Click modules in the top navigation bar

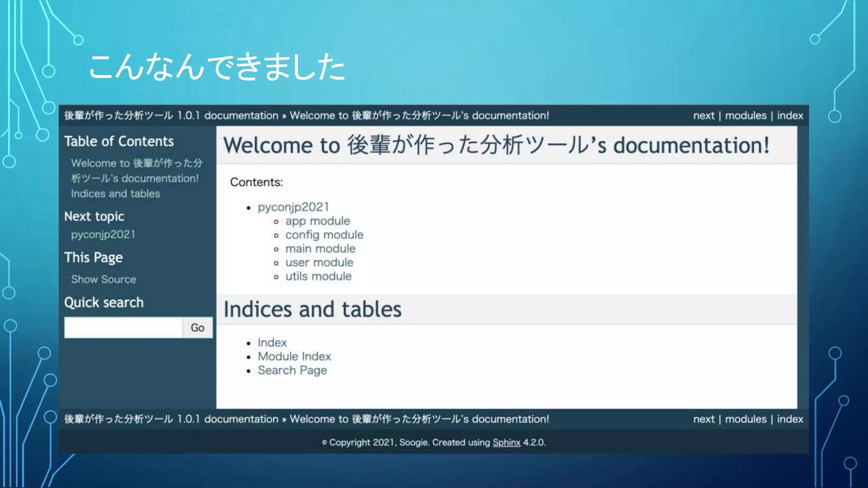point(746,116)
